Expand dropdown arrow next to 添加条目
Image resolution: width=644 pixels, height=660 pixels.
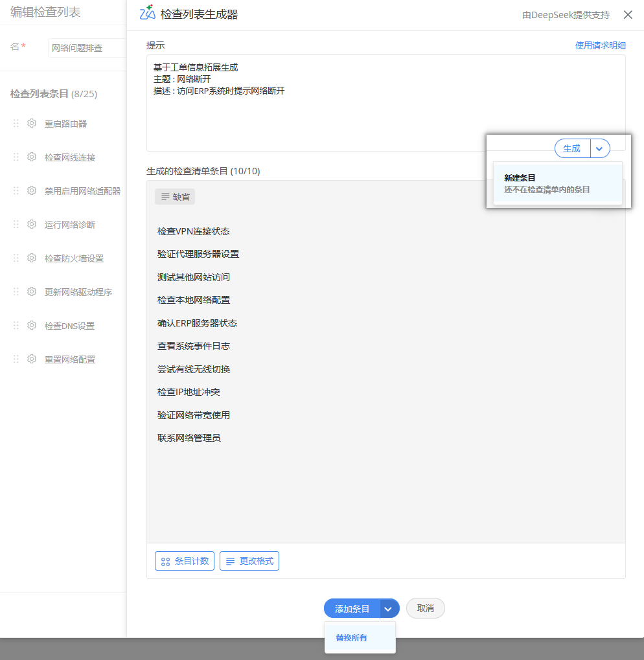[389, 609]
